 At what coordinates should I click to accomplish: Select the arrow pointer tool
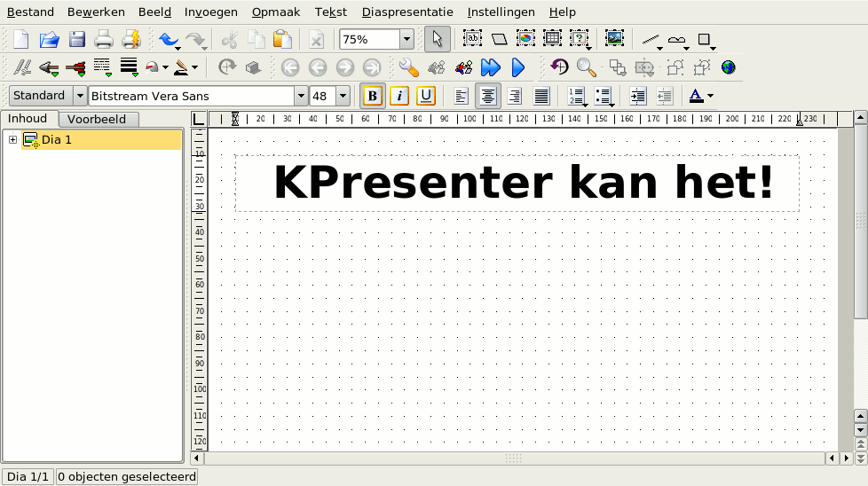(x=437, y=39)
